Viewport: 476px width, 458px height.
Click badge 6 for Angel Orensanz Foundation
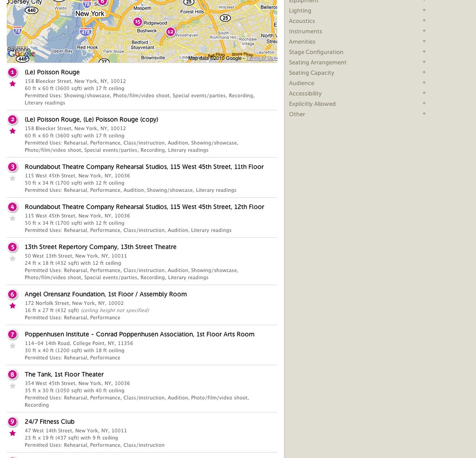(x=12, y=294)
